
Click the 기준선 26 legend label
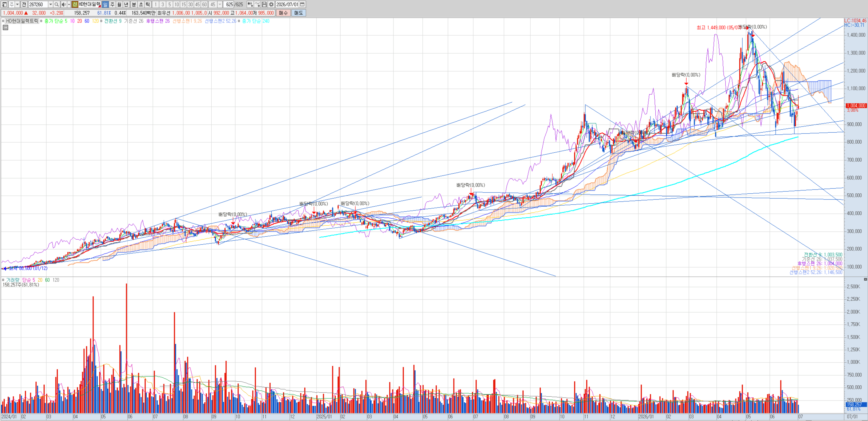[x=134, y=21]
